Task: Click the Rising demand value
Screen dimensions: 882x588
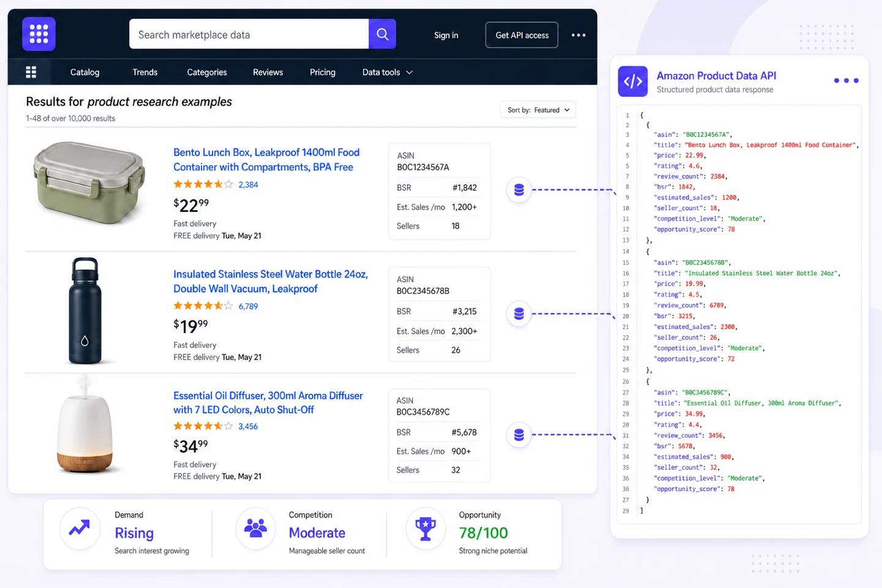Action: (134, 533)
